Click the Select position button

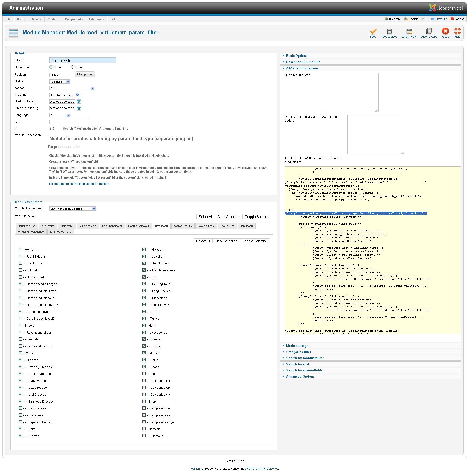[85, 74]
